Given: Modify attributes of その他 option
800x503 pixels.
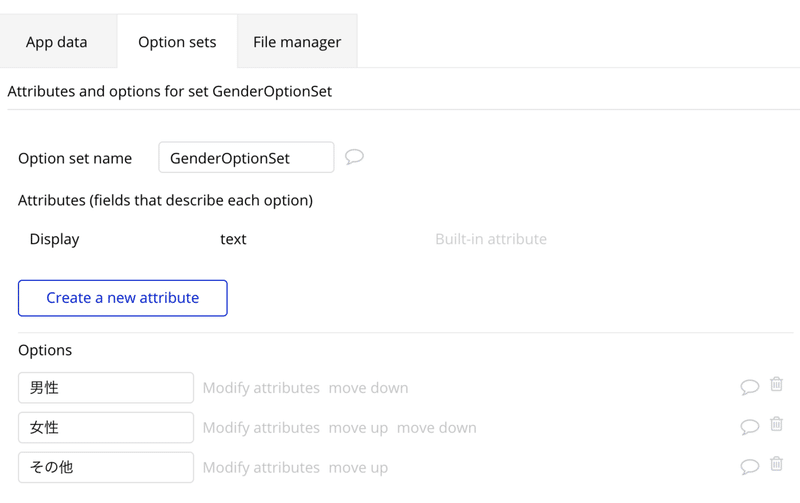Looking at the screenshot, I should tap(261, 467).
